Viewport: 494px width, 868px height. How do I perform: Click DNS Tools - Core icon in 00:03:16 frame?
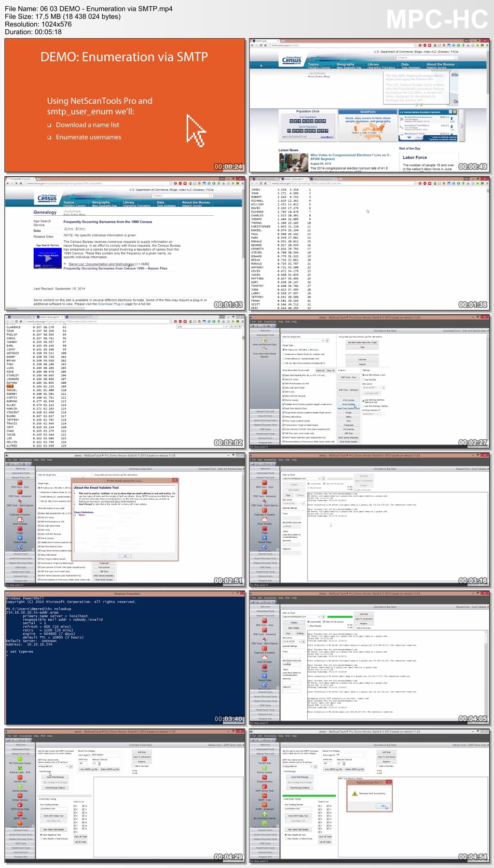(264, 483)
